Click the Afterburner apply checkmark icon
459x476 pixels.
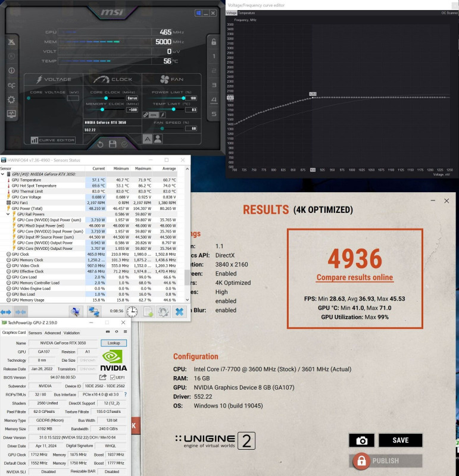[124, 145]
